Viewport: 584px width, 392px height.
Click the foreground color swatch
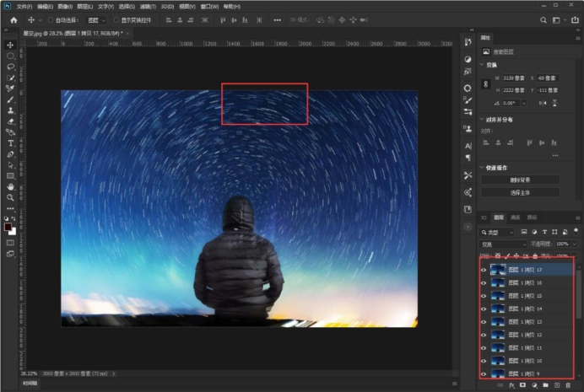point(8,227)
